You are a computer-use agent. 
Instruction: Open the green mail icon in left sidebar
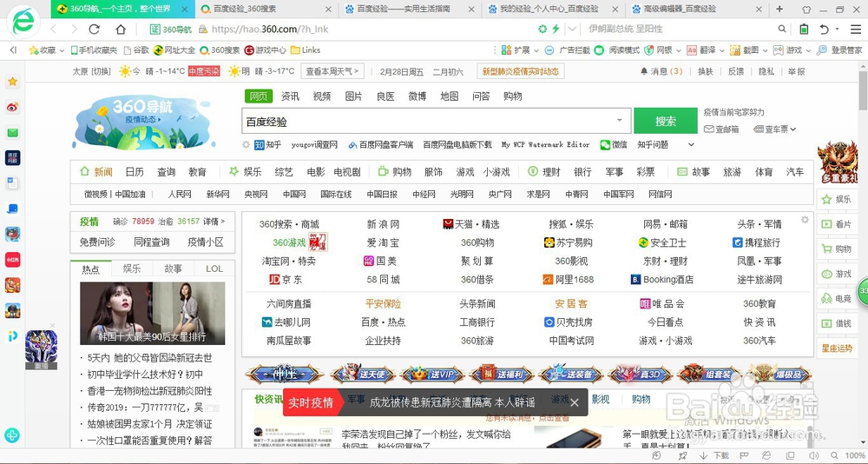12,133
